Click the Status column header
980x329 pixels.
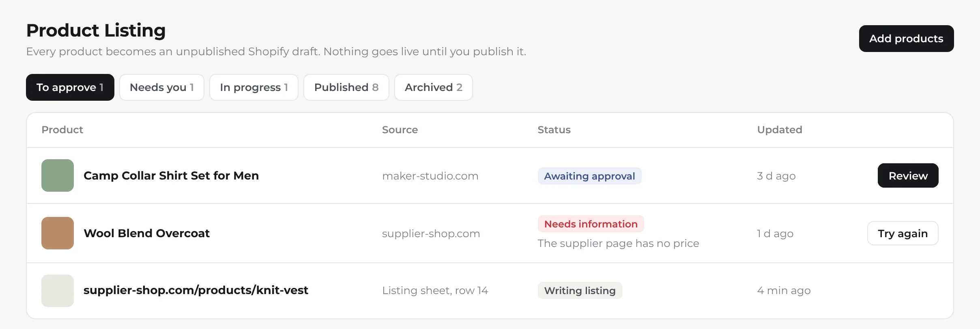pyautogui.click(x=554, y=130)
